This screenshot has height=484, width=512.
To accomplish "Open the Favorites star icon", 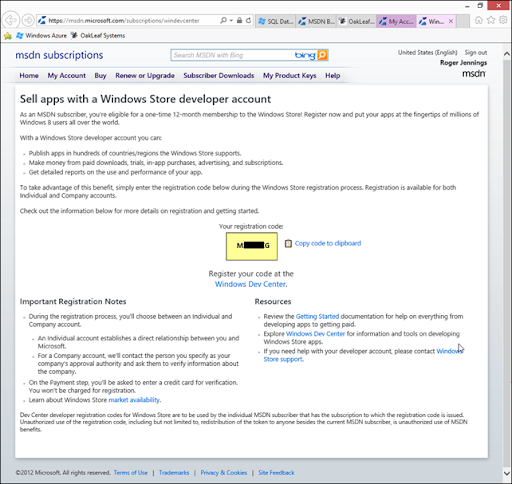I will click(491, 20).
